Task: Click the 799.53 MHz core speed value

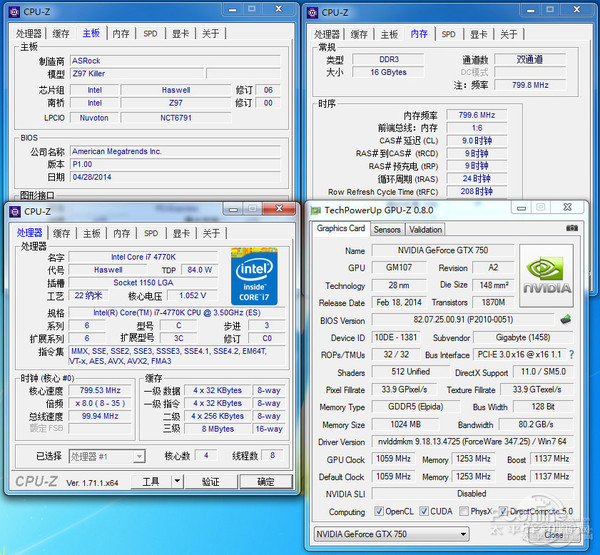Action: pyautogui.click(x=100, y=390)
